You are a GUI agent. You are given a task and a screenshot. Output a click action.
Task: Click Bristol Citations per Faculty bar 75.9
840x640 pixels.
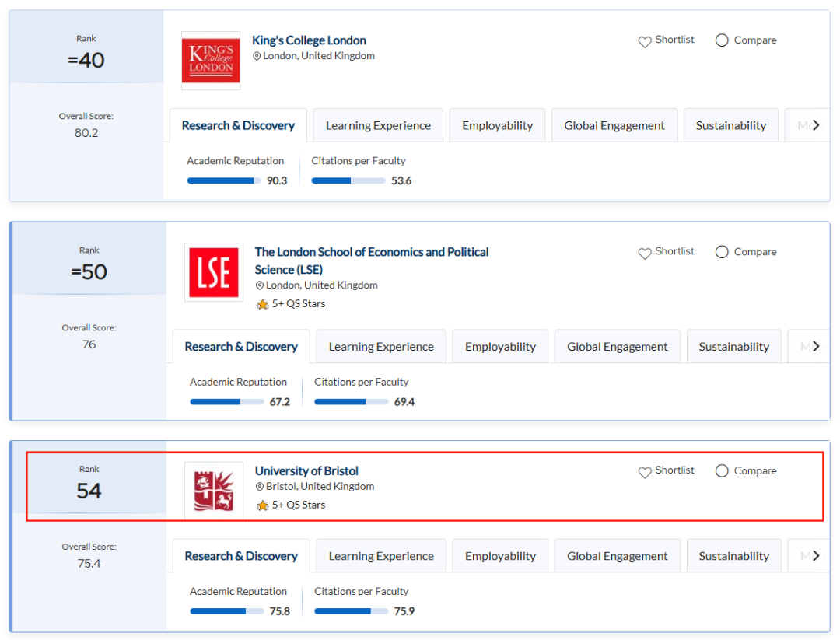point(352,611)
